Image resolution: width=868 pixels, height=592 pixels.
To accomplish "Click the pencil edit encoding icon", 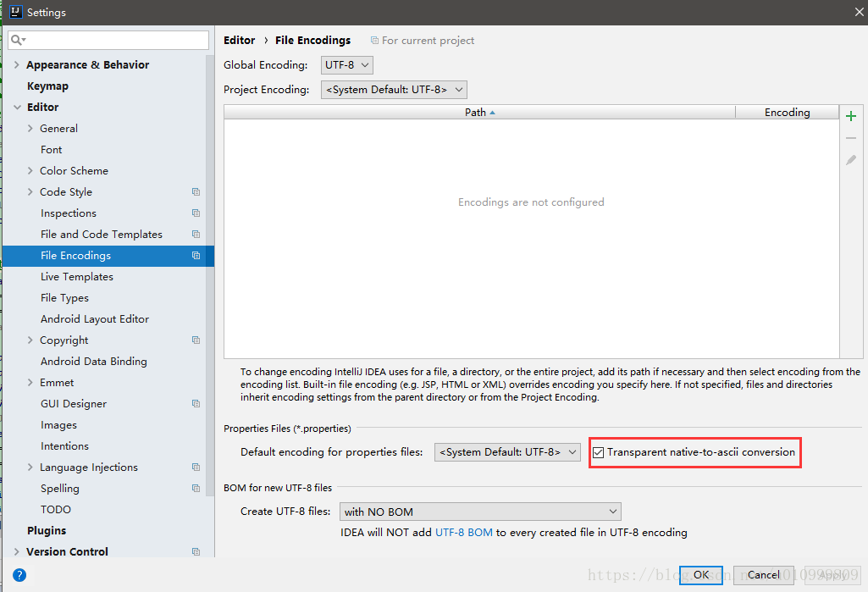I will pos(851,160).
